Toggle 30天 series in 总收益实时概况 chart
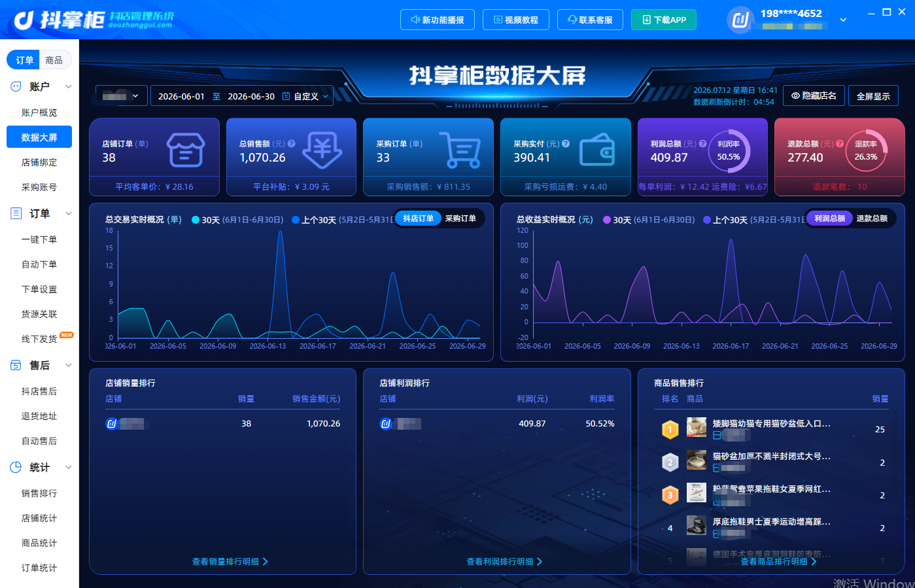The image size is (915, 588). [x=649, y=220]
